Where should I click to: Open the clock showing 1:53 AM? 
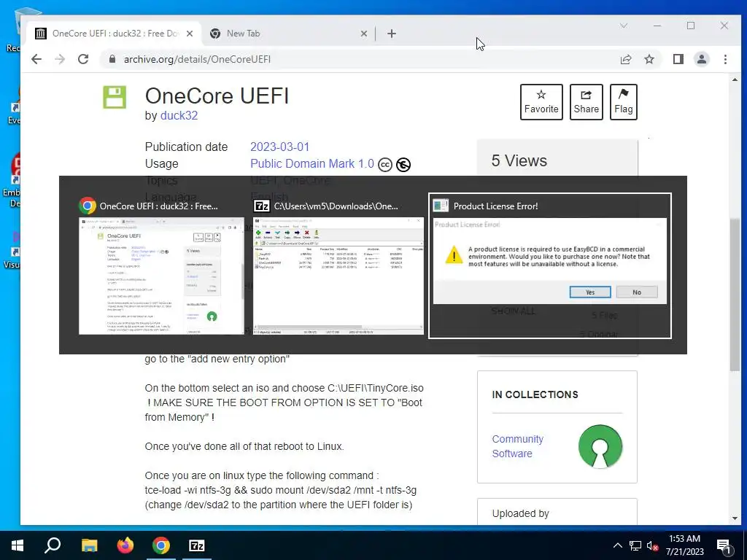pos(684,545)
